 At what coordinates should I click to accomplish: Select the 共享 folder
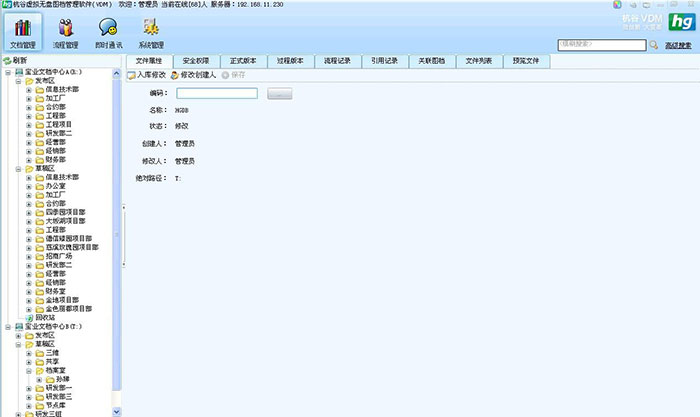pos(52,362)
